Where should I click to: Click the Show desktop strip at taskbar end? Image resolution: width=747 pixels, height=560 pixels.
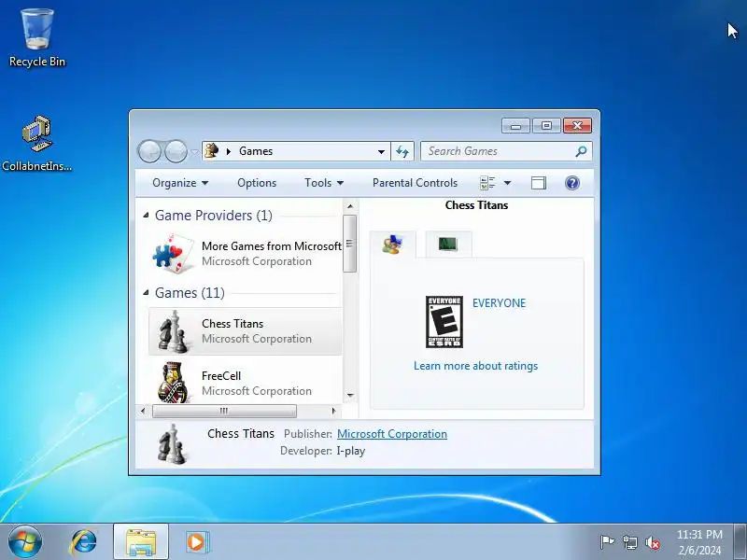coord(740,542)
